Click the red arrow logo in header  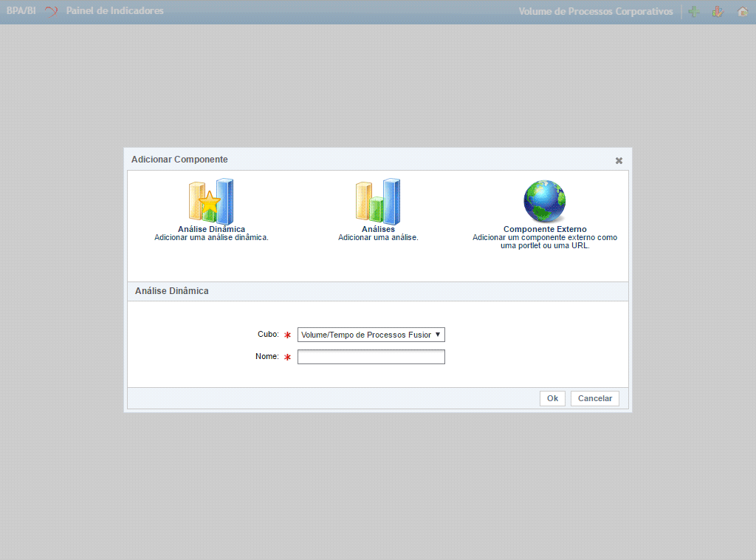click(x=51, y=11)
